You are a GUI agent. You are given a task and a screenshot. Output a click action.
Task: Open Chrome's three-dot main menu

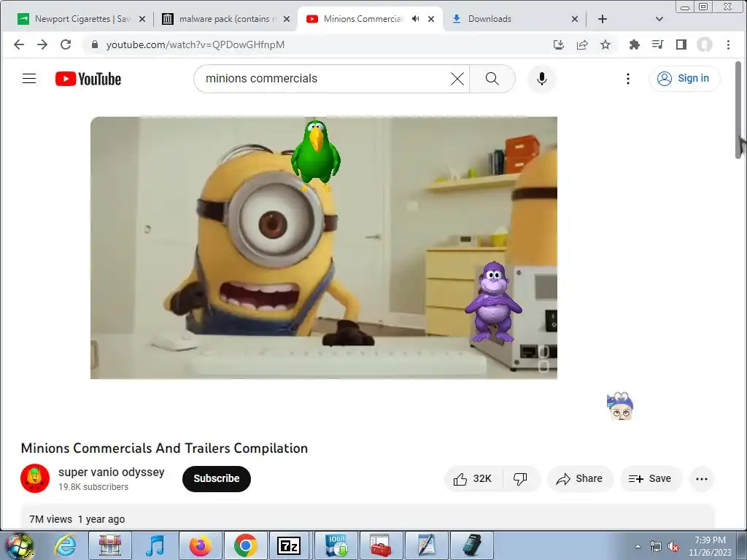point(728,44)
